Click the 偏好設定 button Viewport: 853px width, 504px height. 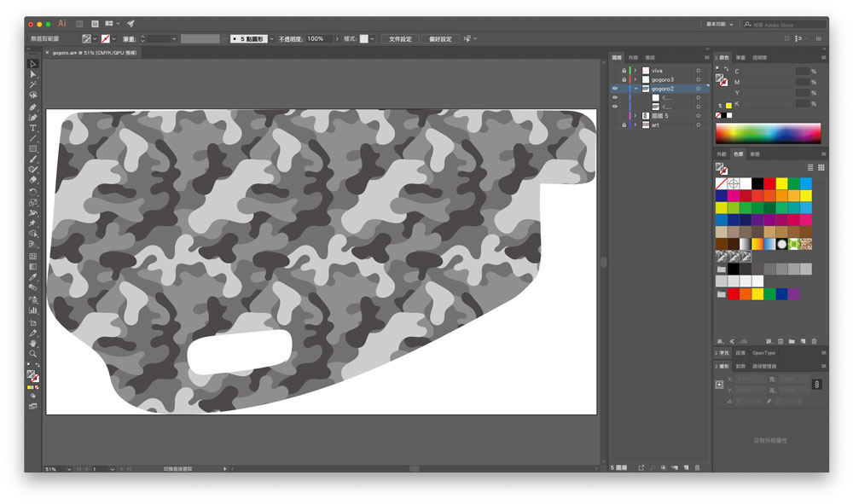[439, 38]
